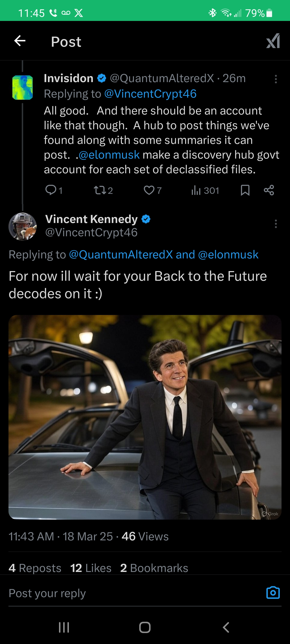Screen dimensions: 290x644
Task: Open Grok icon in top right header
Action: [273, 41]
